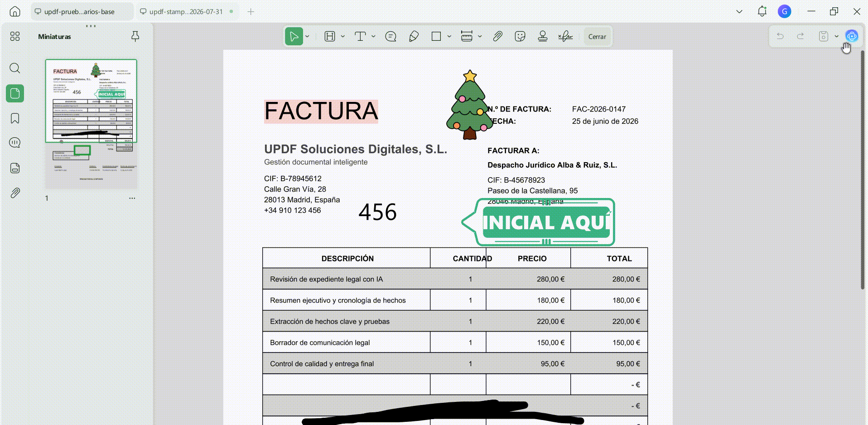The height and width of the screenshot is (425, 868).
Task: Click the date 25 de junio de 2026
Action: point(605,121)
